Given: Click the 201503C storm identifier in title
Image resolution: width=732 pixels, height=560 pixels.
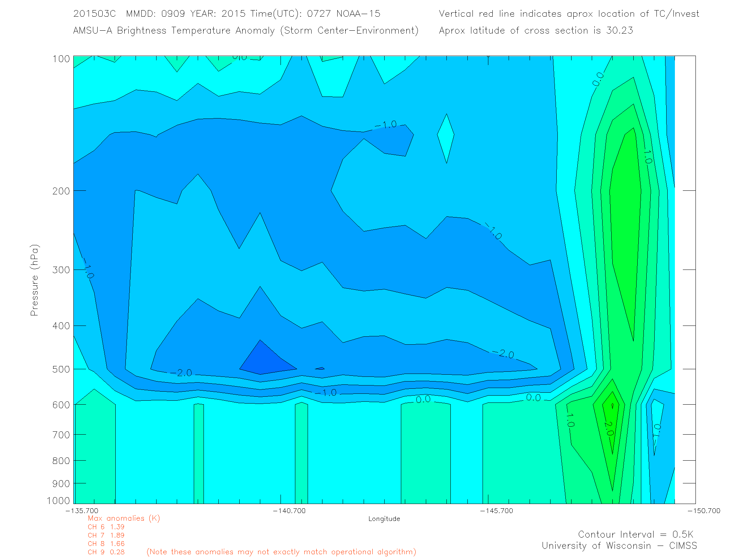Looking at the screenshot, I should 94,14.
